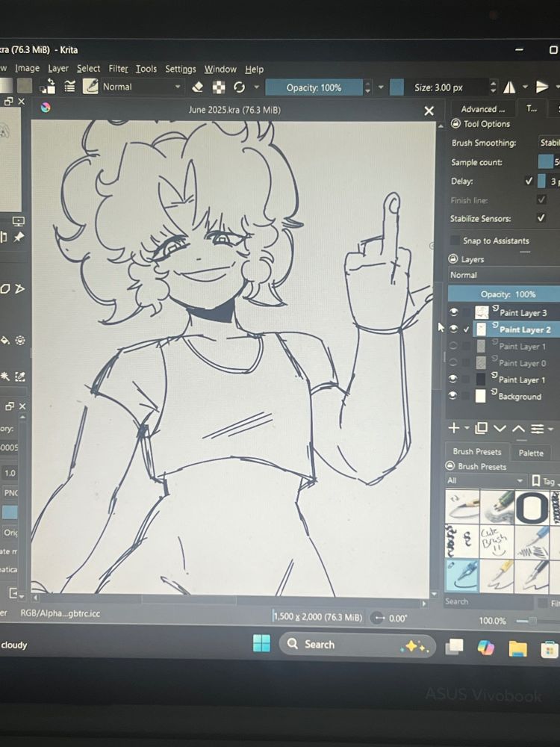
Task: Click the vertical mirror tool icon
Action: pyautogui.click(x=542, y=87)
